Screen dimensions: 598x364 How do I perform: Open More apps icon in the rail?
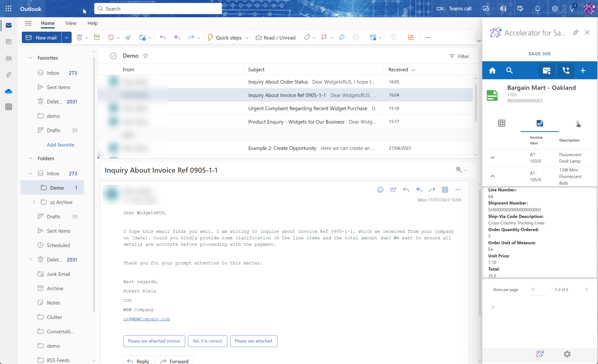[8, 107]
